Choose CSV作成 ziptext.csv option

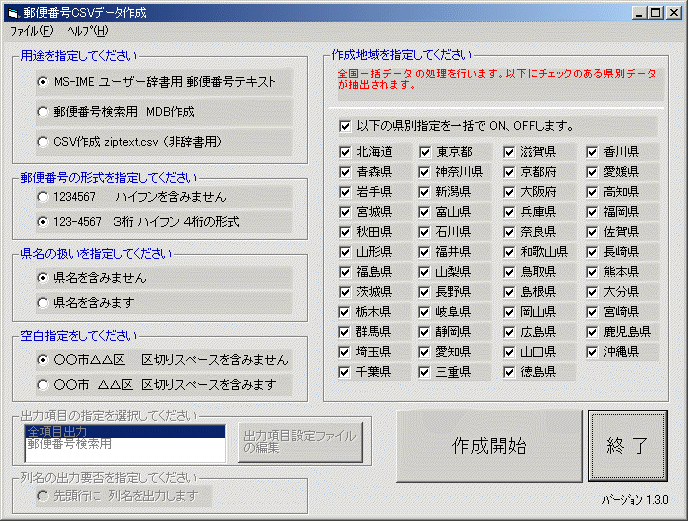(x=43, y=142)
